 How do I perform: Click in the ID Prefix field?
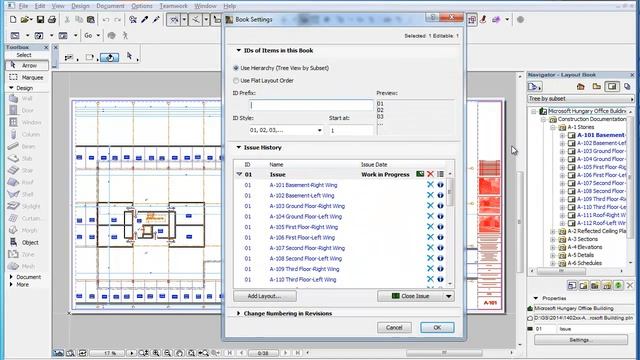pos(311,105)
